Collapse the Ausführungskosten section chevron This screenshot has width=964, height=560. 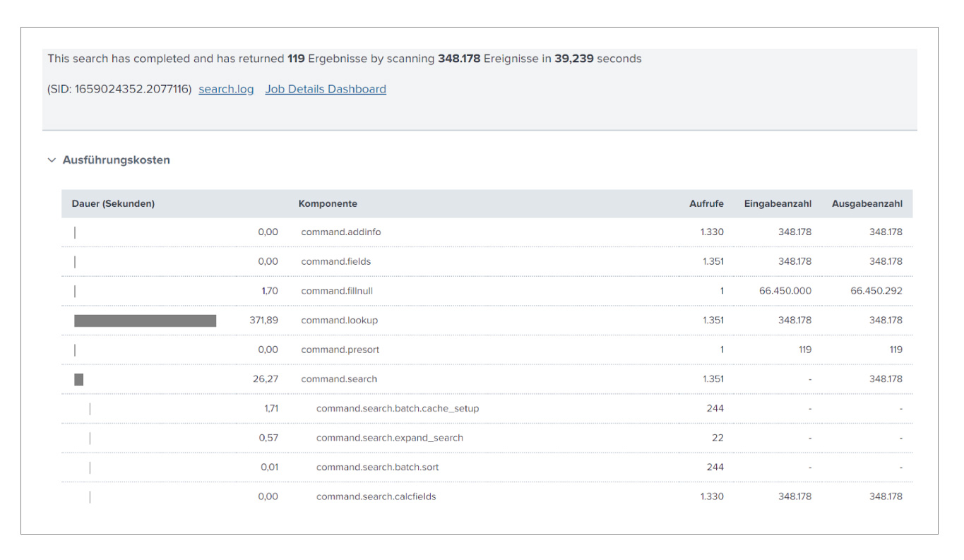click(52, 160)
